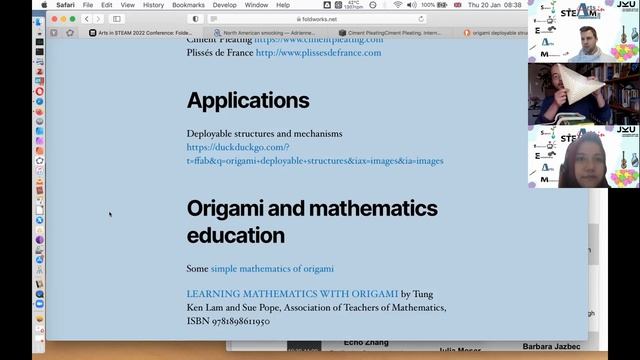Open the Help menu

coord(283,5)
